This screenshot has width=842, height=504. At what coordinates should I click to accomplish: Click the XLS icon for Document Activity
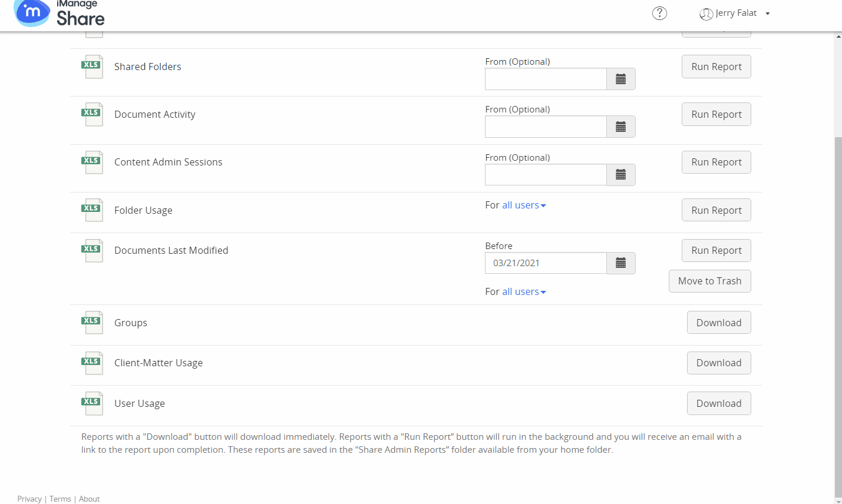point(92,114)
